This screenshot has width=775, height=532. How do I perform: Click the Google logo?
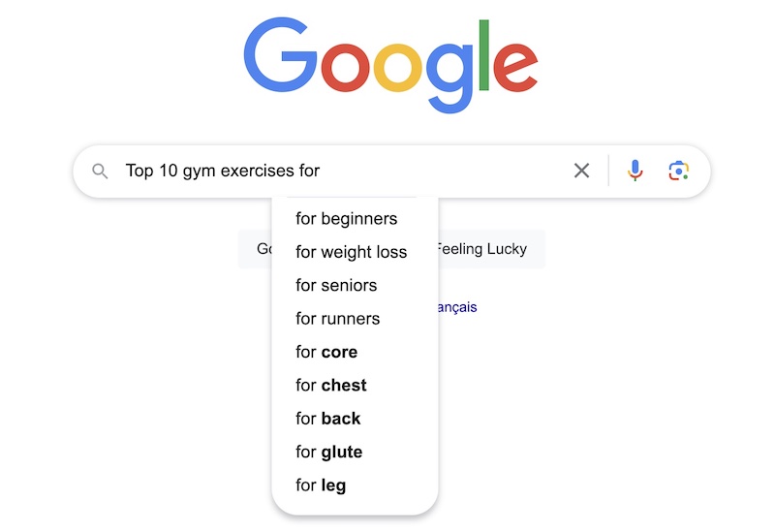390,64
